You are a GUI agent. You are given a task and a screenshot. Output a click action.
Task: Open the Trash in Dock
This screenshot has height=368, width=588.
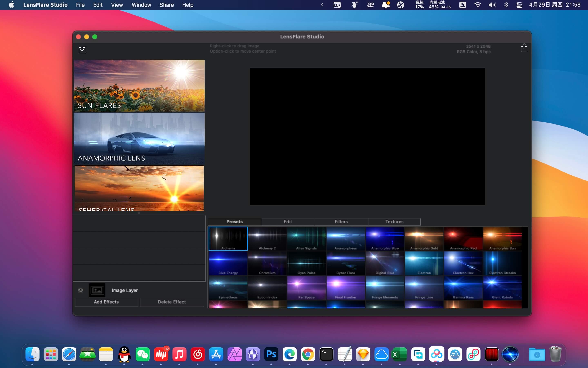coord(556,354)
